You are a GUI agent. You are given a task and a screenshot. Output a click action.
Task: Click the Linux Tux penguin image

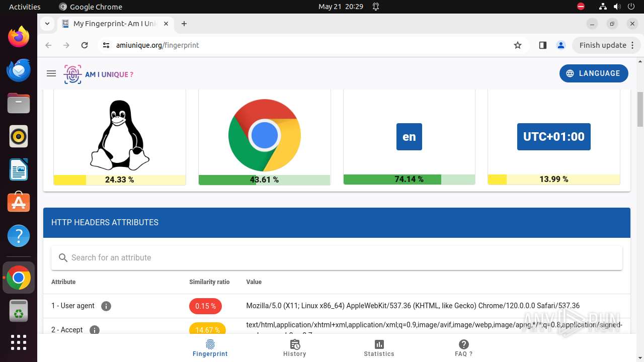[120, 135]
